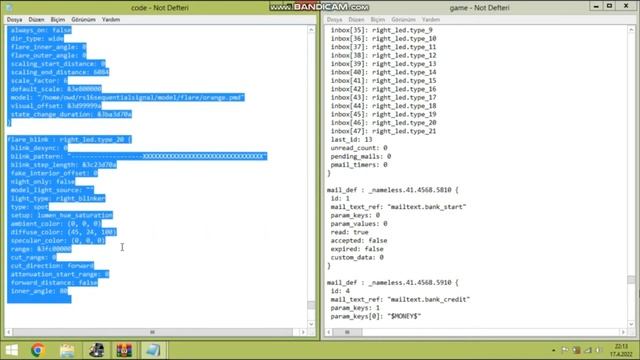Show hidden system tray icons
This screenshot has width=640, height=360.
[x=553, y=350]
